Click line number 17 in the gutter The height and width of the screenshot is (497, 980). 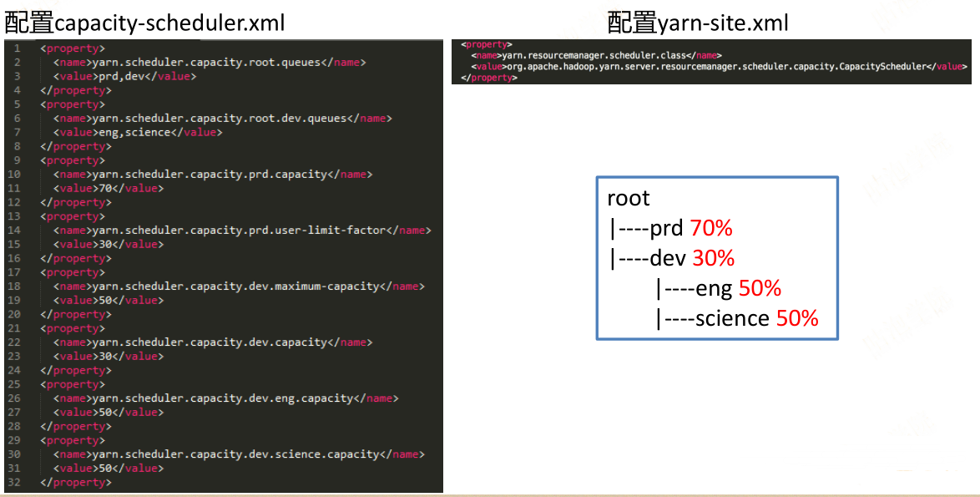point(13,272)
